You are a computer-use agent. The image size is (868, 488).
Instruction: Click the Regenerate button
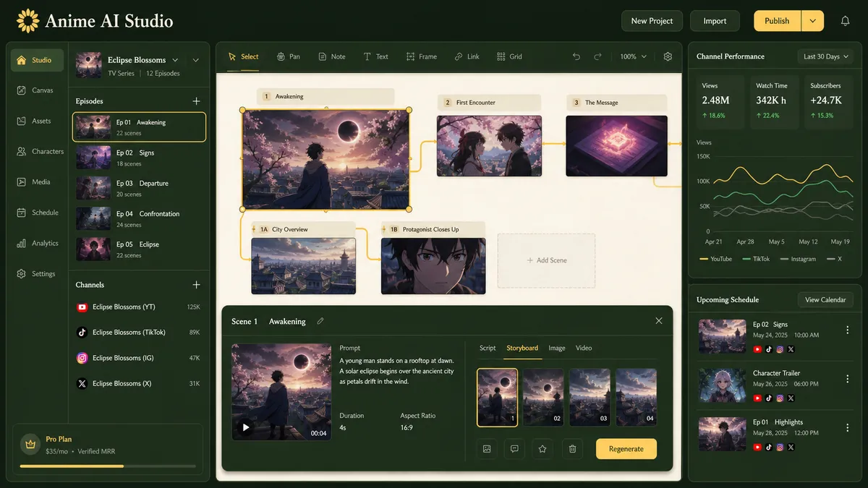pos(626,449)
